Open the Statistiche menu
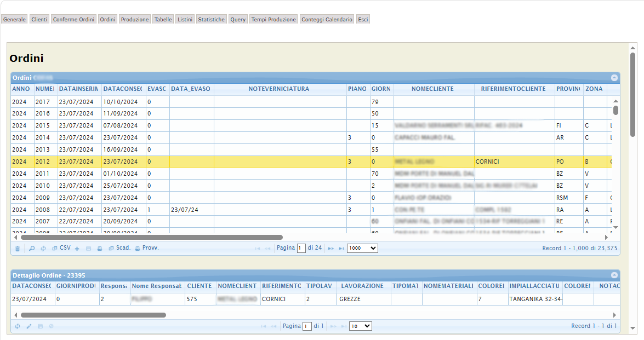 (211, 19)
